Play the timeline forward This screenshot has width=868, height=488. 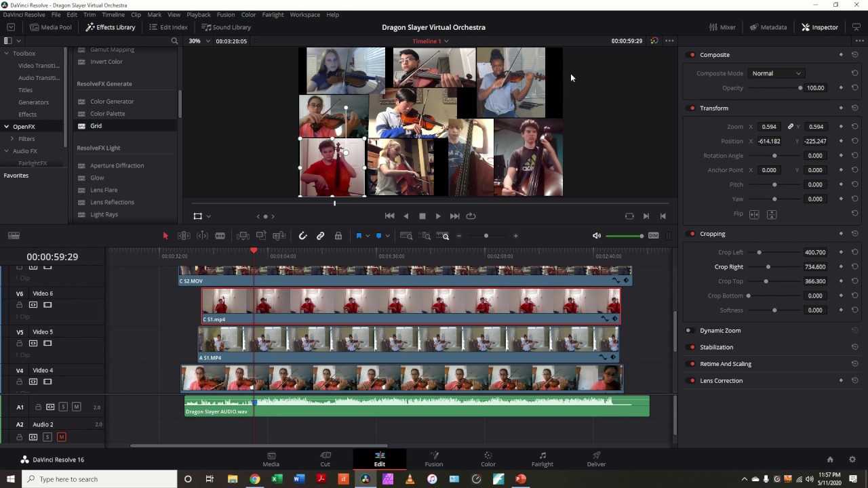click(438, 216)
